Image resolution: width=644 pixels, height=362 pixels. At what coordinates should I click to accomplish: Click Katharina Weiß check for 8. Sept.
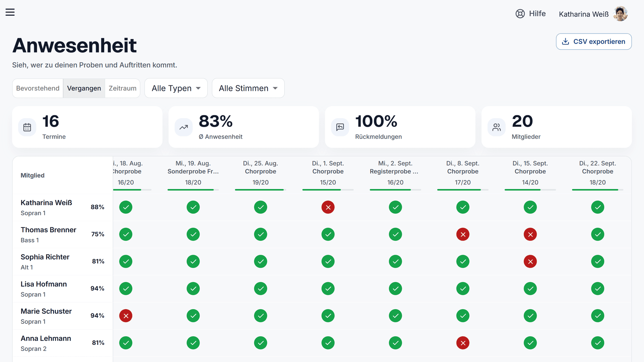[x=463, y=207]
